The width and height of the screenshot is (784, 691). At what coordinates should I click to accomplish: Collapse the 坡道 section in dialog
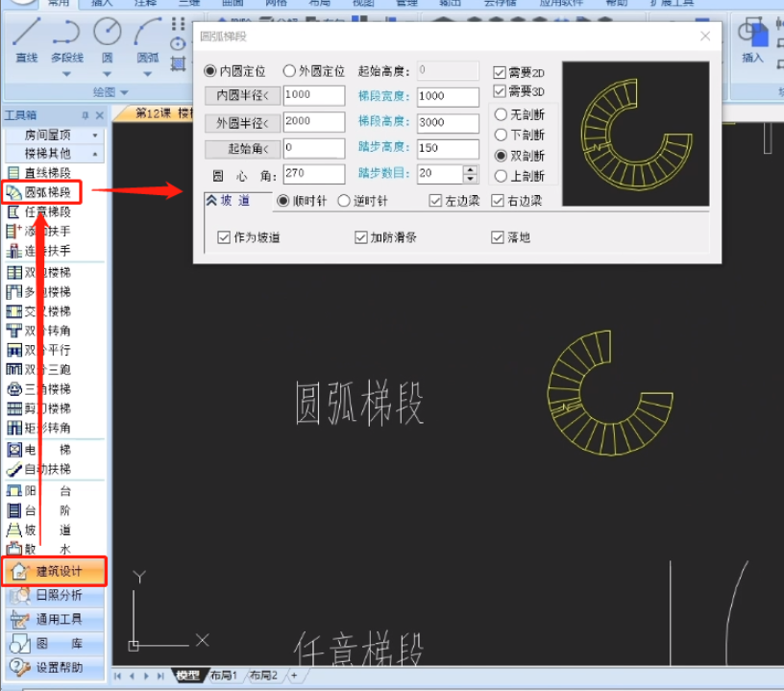coord(211,201)
